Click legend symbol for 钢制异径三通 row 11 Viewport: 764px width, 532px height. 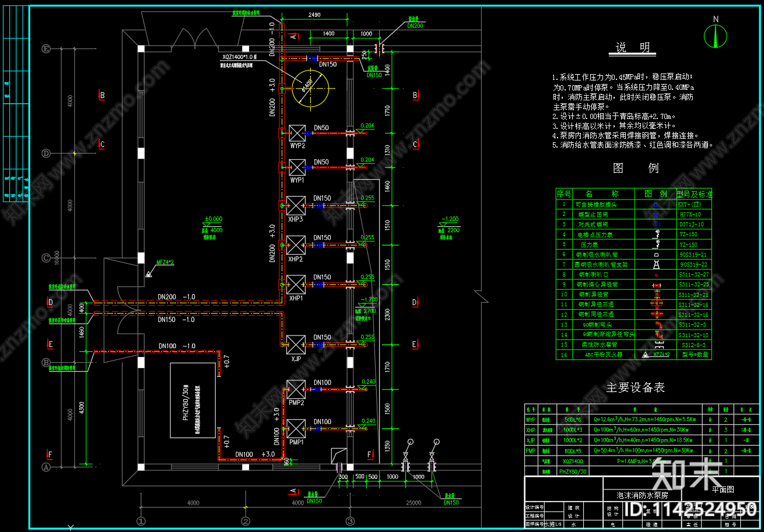pyautogui.click(x=656, y=304)
